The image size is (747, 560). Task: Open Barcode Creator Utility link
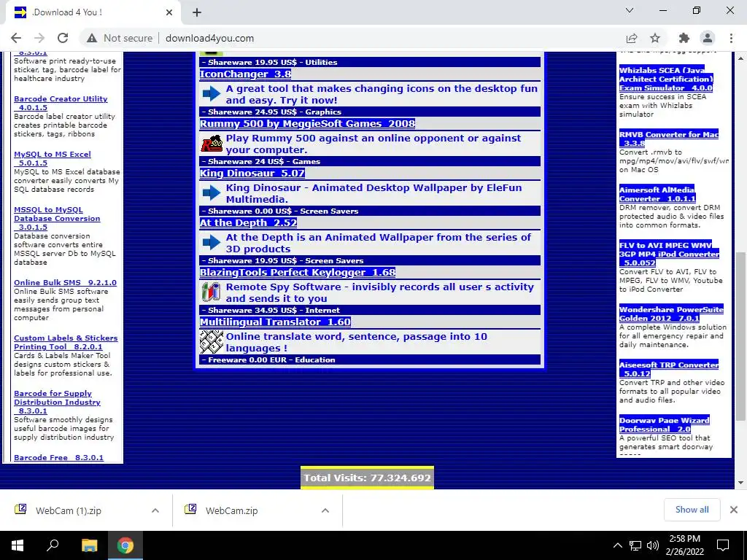61,103
